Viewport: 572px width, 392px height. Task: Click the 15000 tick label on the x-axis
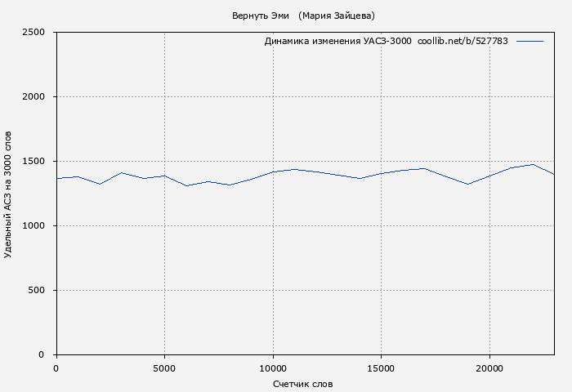coord(381,368)
